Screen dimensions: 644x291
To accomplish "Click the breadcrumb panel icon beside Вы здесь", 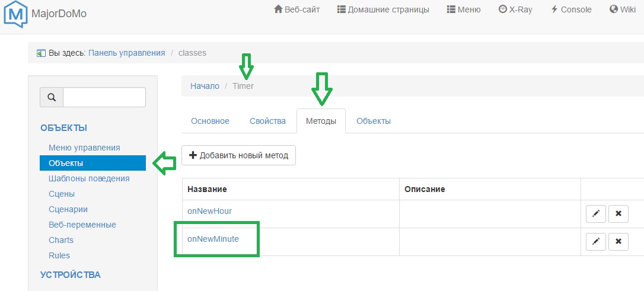I will (x=41, y=53).
